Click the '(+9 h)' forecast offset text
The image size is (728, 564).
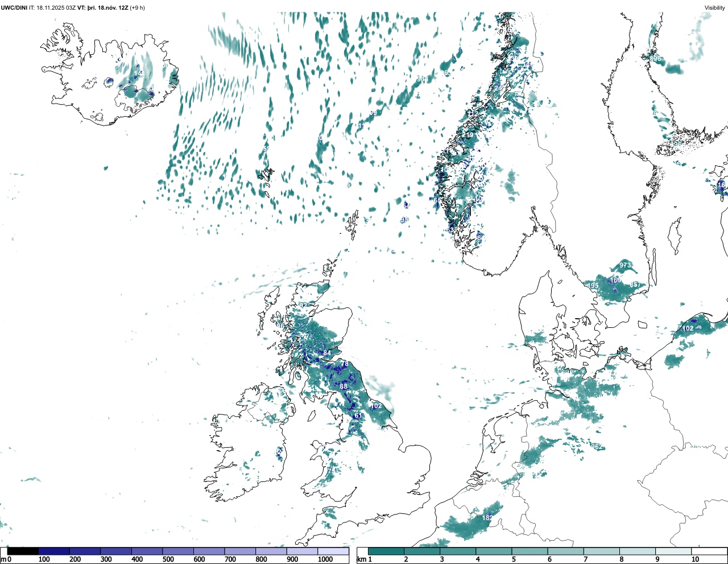138,8
